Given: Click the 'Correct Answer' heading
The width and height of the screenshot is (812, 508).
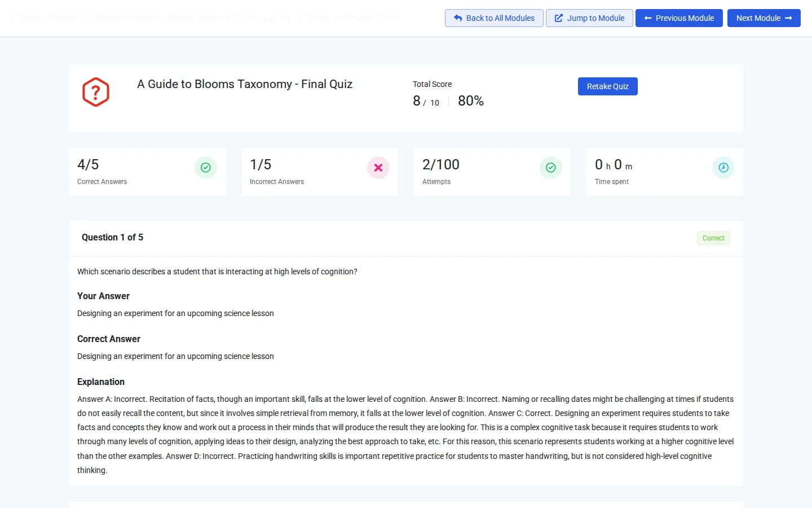Looking at the screenshot, I should pos(109,339).
